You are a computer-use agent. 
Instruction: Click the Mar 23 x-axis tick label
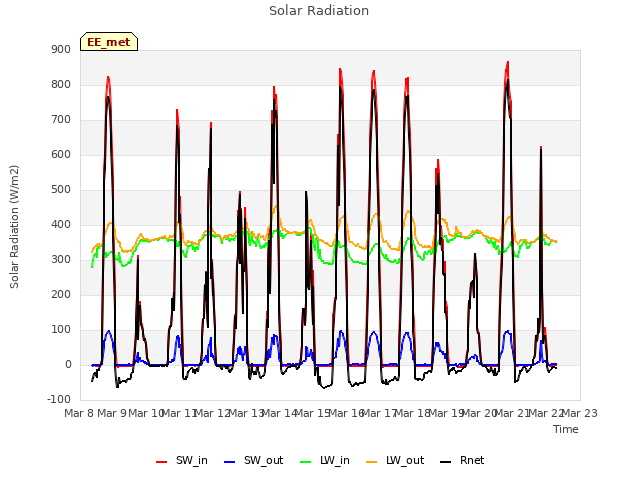[x=580, y=413]
